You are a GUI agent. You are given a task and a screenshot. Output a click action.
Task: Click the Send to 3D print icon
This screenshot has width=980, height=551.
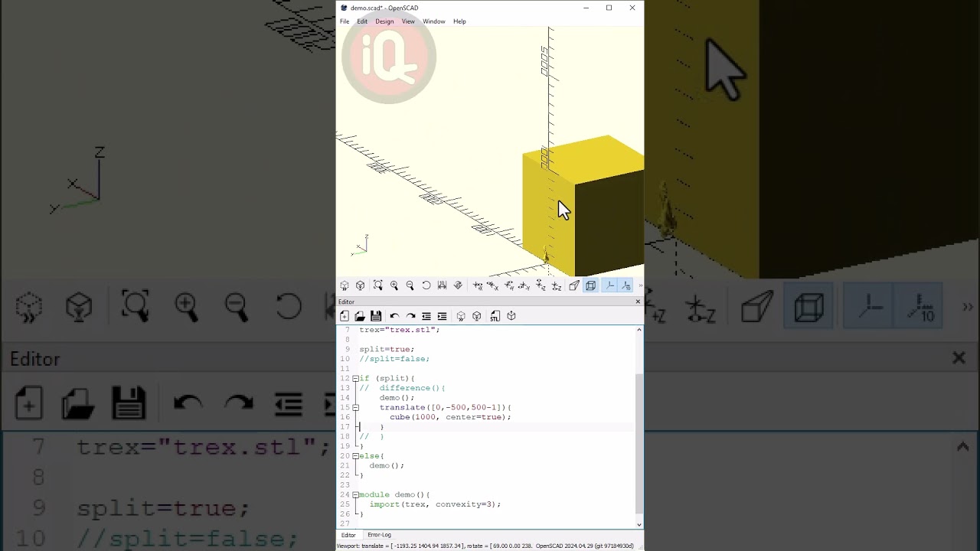(x=511, y=316)
